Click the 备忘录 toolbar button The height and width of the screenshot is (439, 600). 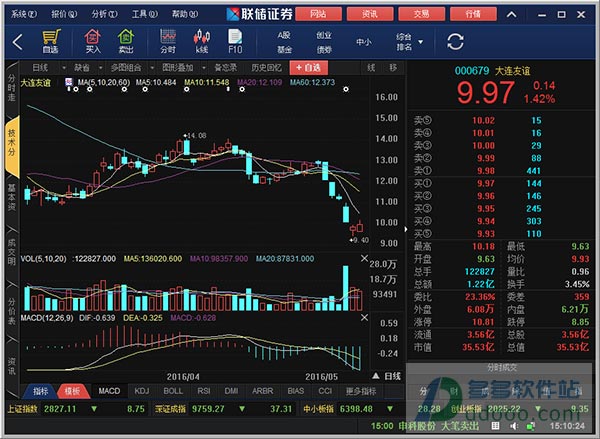tap(225, 68)
